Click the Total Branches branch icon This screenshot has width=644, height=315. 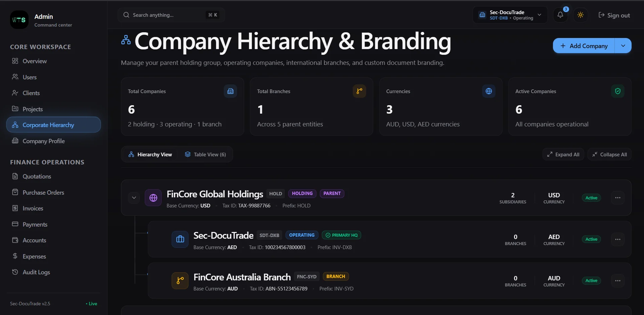(x=359, y=91)
